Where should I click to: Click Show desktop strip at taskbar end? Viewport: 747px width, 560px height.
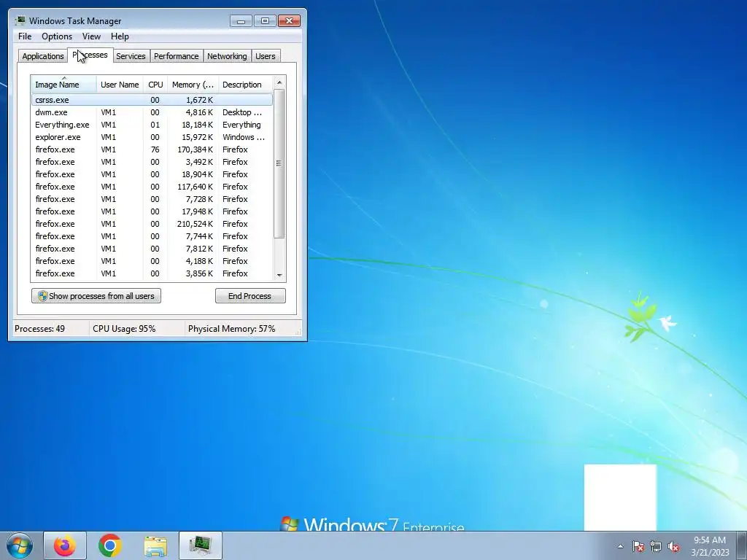coord(743,545)
